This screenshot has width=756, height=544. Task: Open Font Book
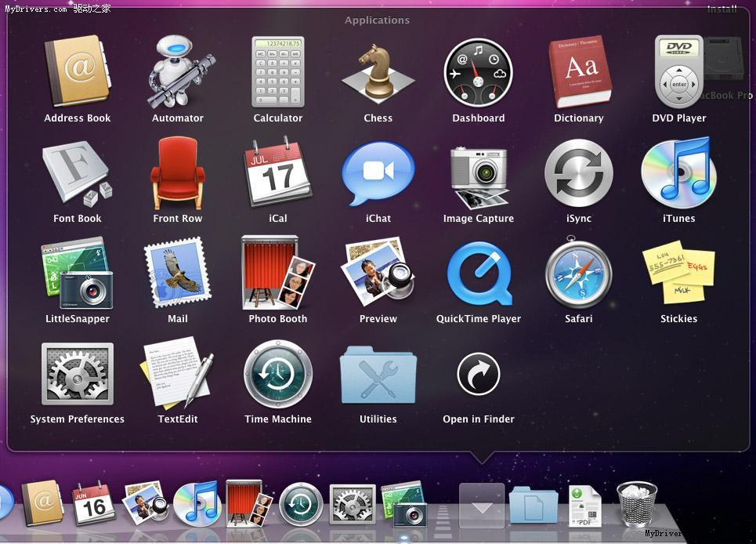pyautogui.click(x=78, y=172)
